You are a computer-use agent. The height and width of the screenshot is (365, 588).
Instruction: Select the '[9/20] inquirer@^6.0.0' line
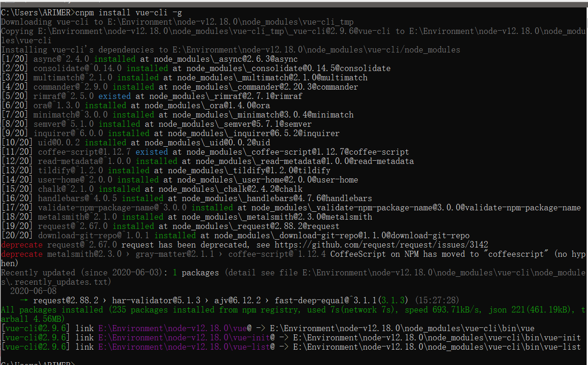170,133
